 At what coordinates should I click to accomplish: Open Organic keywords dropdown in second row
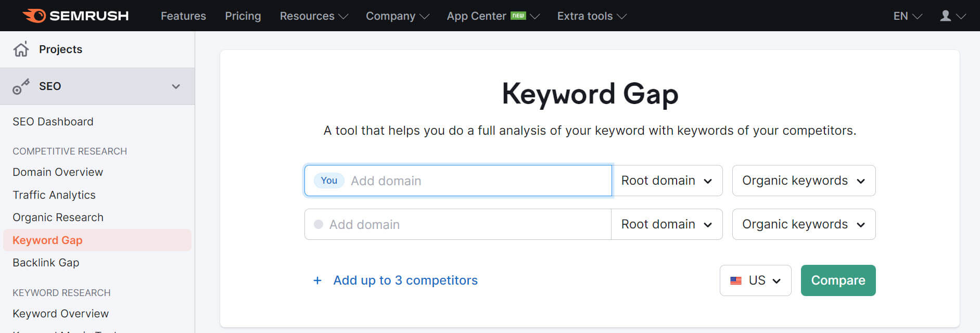point(804,224)
